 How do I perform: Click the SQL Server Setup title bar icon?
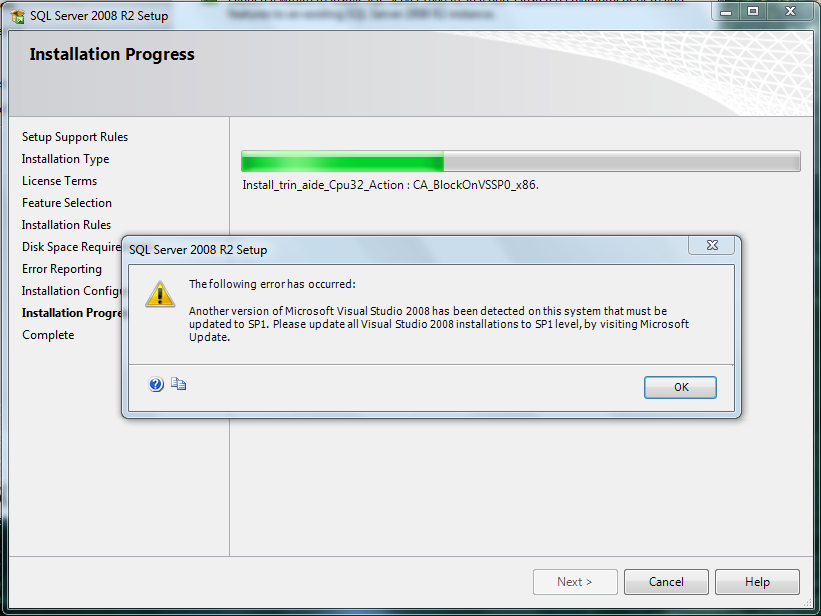(x=17, y=16)
